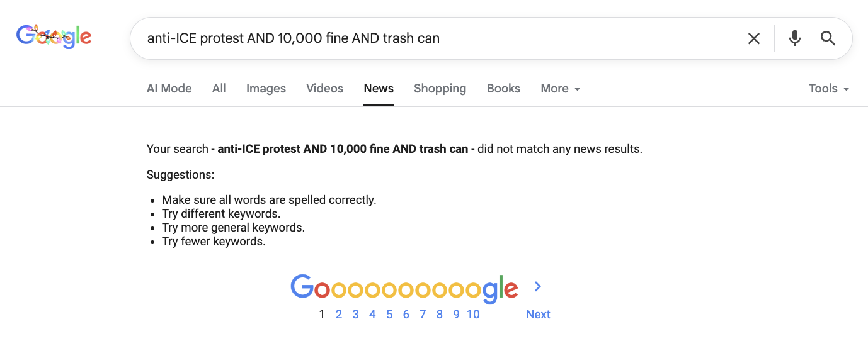Jump to results page 10
The image size is (868, 346).
coord(473,315)
